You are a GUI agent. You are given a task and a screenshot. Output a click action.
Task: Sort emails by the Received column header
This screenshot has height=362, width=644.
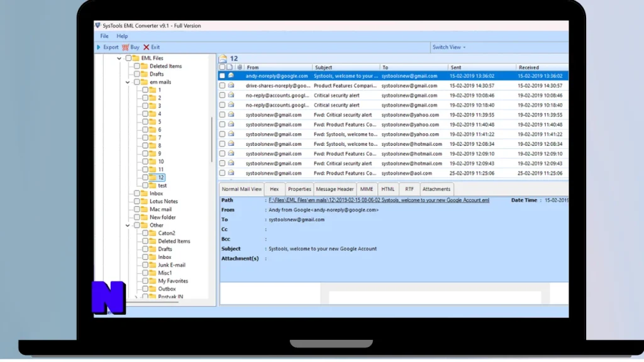[542, 67]
